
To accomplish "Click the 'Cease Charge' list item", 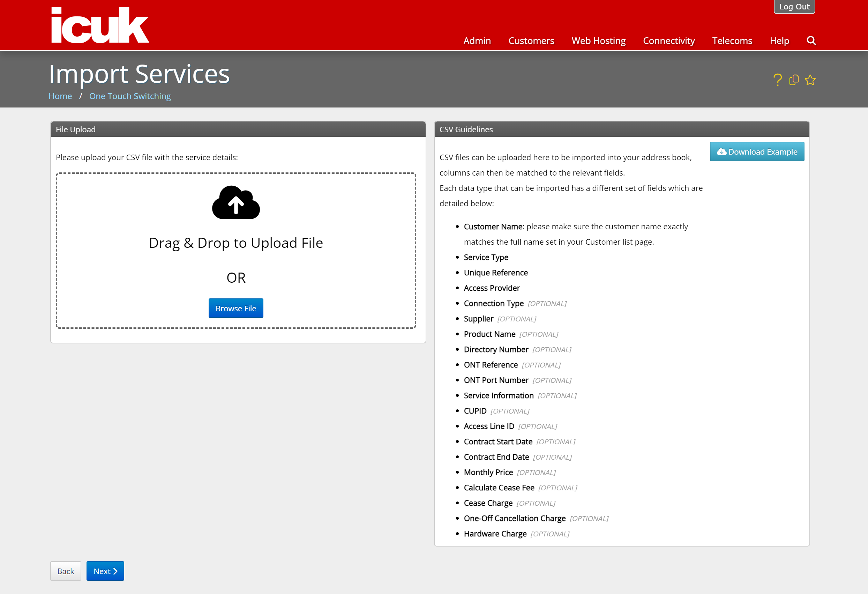I will (509, 503).
